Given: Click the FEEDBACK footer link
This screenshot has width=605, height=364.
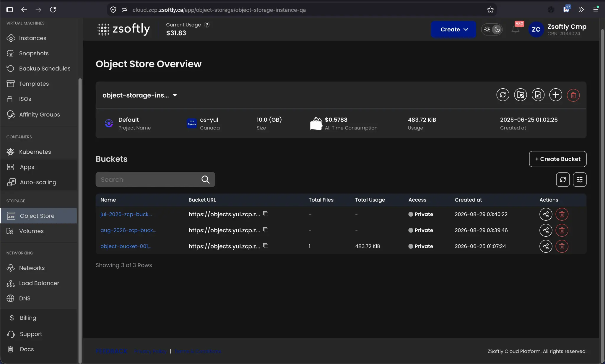Looking at the screenshot, I should click(x=112, y=351).
